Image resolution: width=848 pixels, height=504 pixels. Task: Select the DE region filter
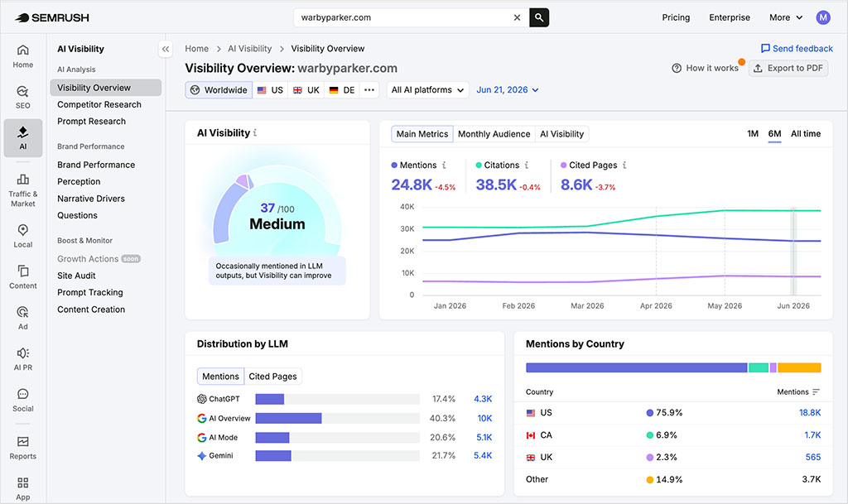point(342,90)
